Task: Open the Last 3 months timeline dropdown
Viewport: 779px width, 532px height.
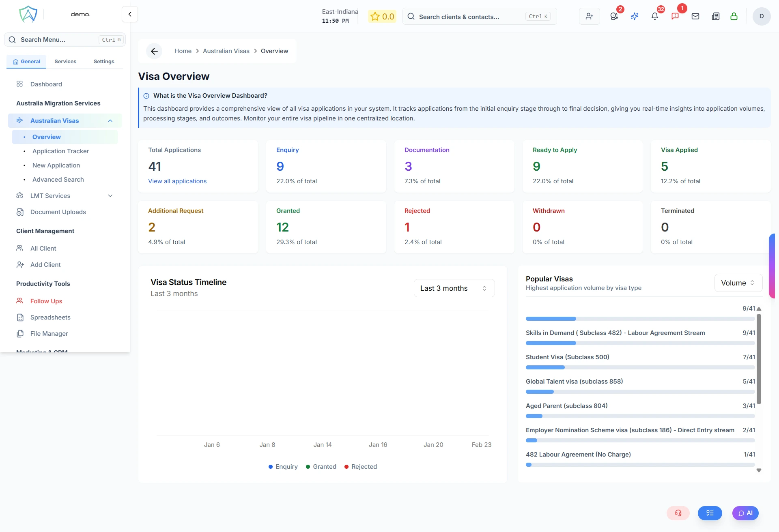Action: [x=454, y=288]
